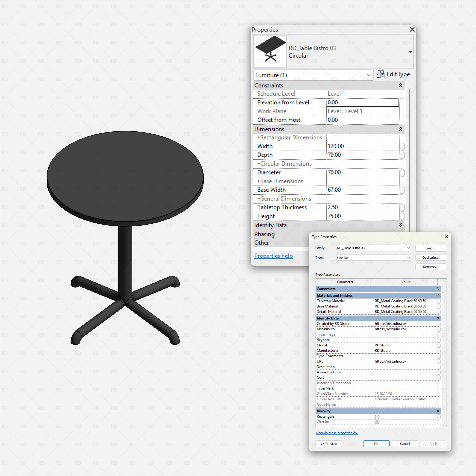Click the Base Material value
476x476 pixels.
tap(405, 306)
